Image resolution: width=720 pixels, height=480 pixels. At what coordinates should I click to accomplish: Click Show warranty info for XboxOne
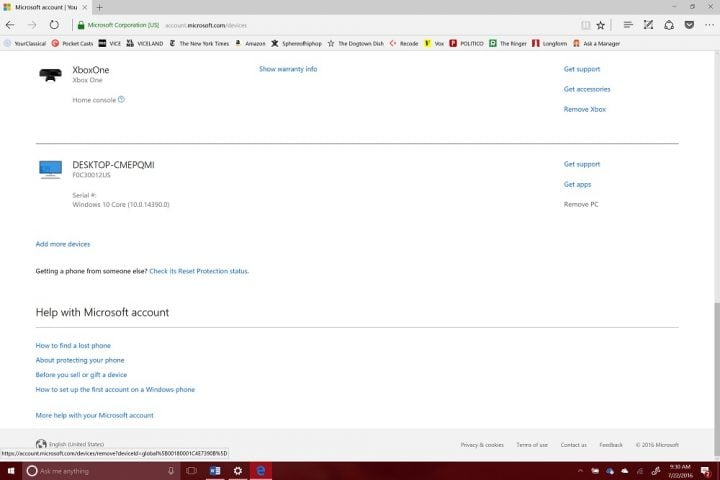coord(288,69)
